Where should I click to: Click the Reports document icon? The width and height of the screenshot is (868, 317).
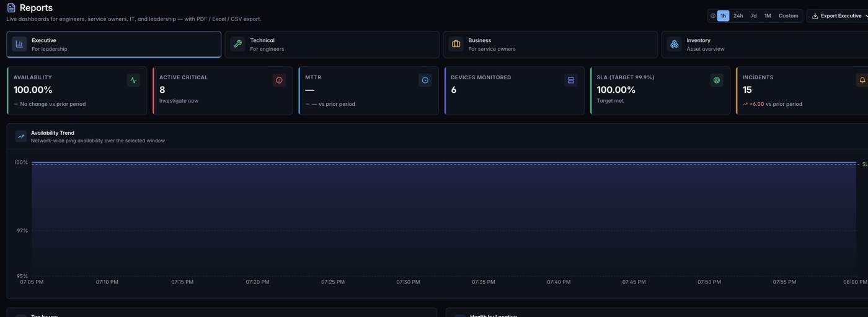click(11, 8)
